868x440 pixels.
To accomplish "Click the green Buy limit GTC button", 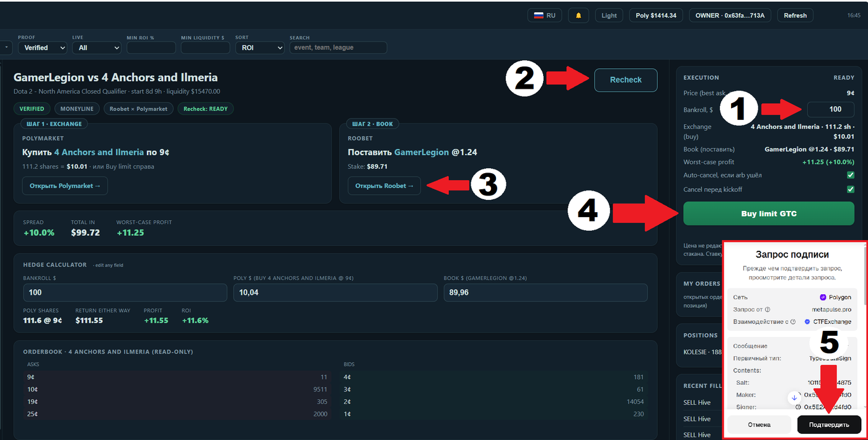I will tap(769, 213).
